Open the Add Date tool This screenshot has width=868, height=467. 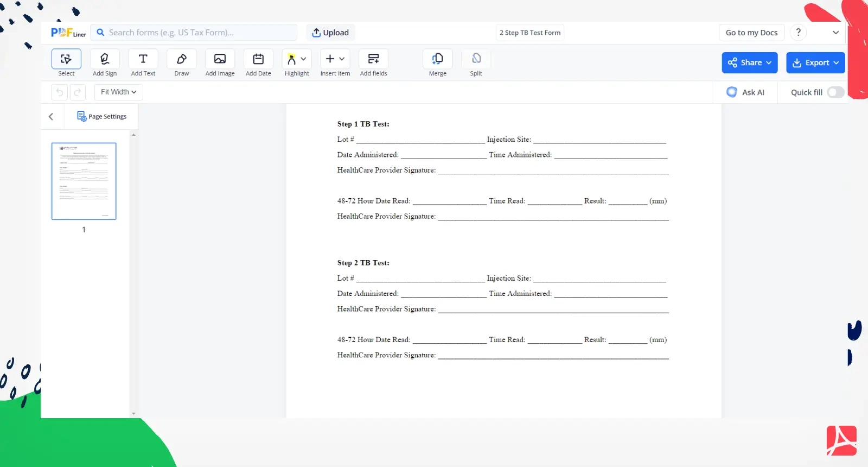click(258, 59)
